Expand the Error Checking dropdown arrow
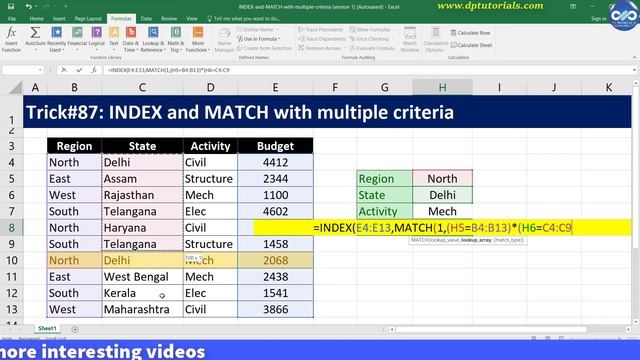 pyautogui.click(x=393, y=39)
